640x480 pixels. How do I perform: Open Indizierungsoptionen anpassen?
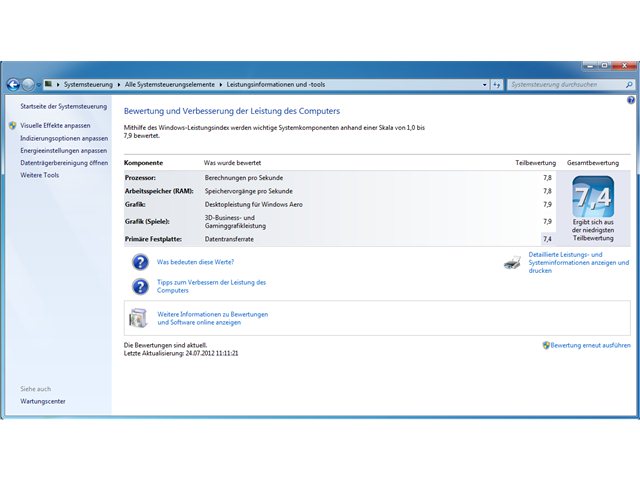pos(64,138)
